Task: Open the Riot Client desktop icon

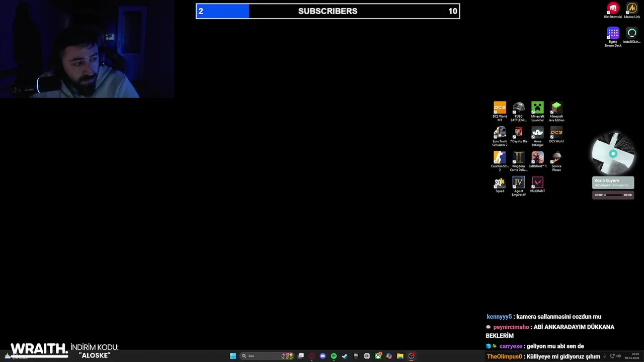Action: 613,10
